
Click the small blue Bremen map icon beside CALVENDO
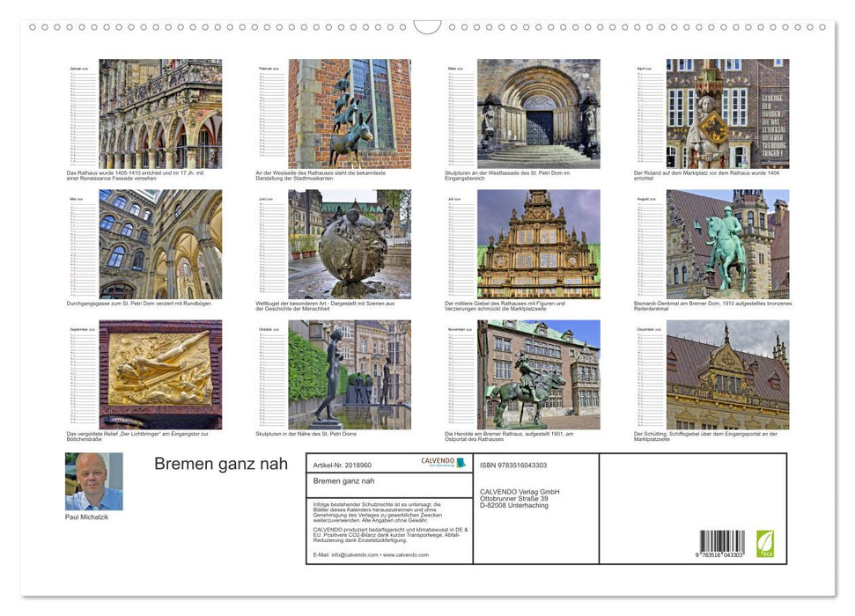pyautogui.click(x=461, y=463)
